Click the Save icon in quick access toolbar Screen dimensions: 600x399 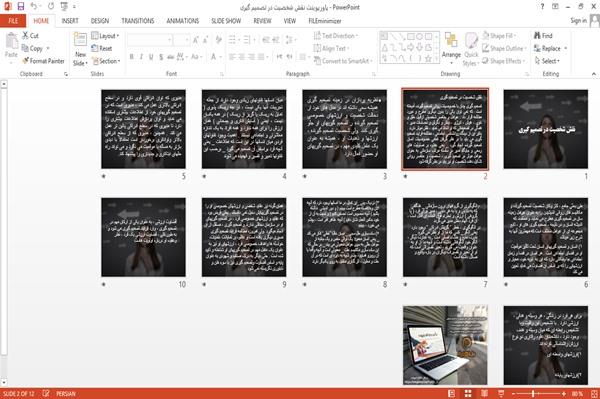pyautogui.click(x=21, y=6)
